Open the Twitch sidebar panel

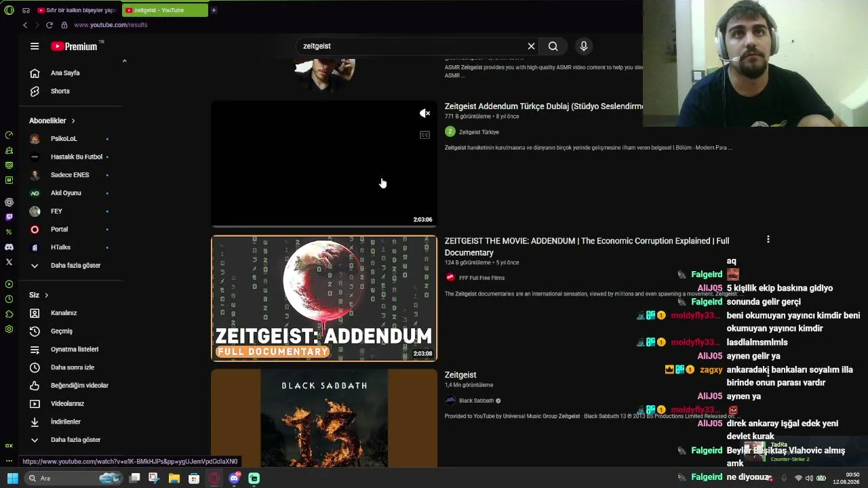[9, 217]
